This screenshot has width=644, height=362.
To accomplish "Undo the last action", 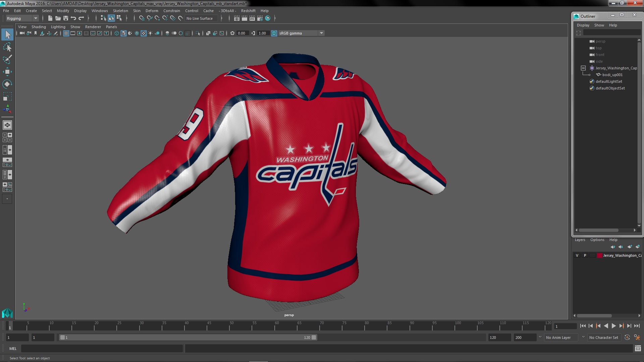I will tap(73, 18).
